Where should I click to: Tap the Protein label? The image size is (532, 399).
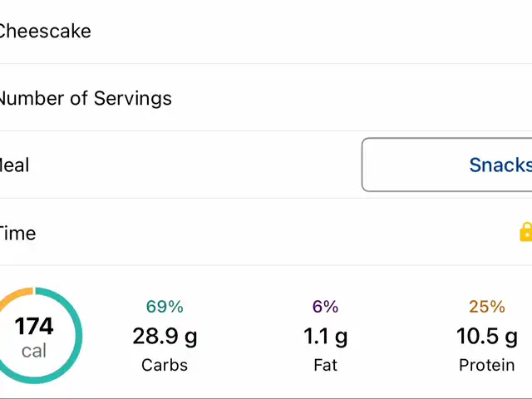tap(486, 365)
